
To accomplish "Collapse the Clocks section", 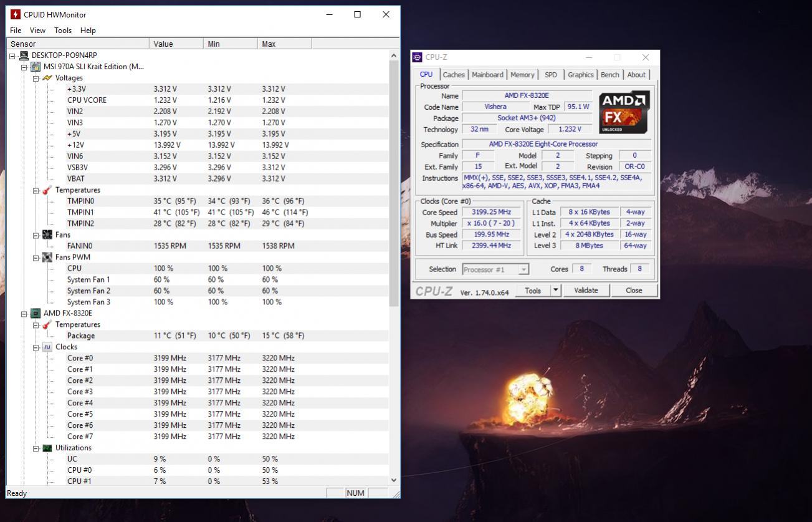I will point(36,347).
